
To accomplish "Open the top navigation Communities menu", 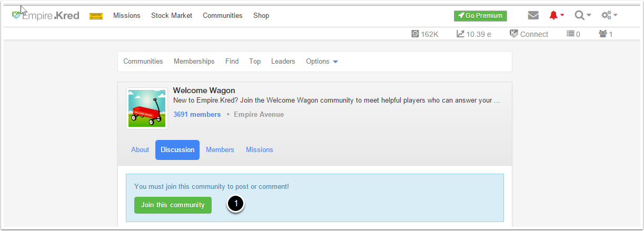I will (223, 16).
